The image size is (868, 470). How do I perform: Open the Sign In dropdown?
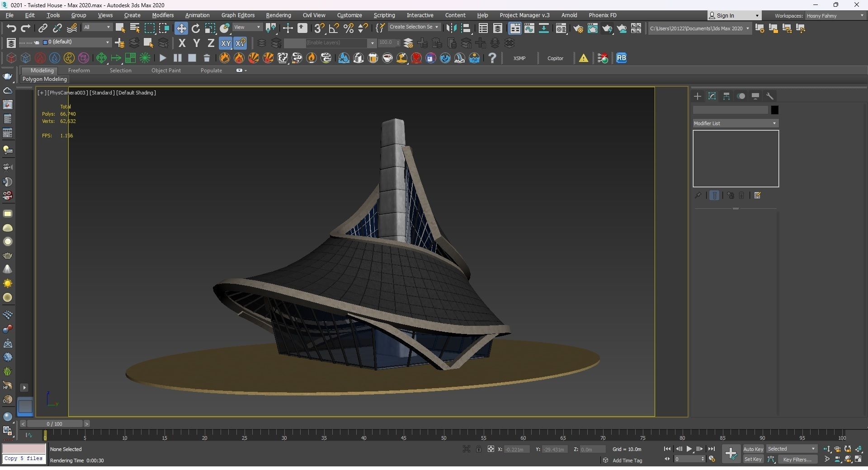coord(734,15)
